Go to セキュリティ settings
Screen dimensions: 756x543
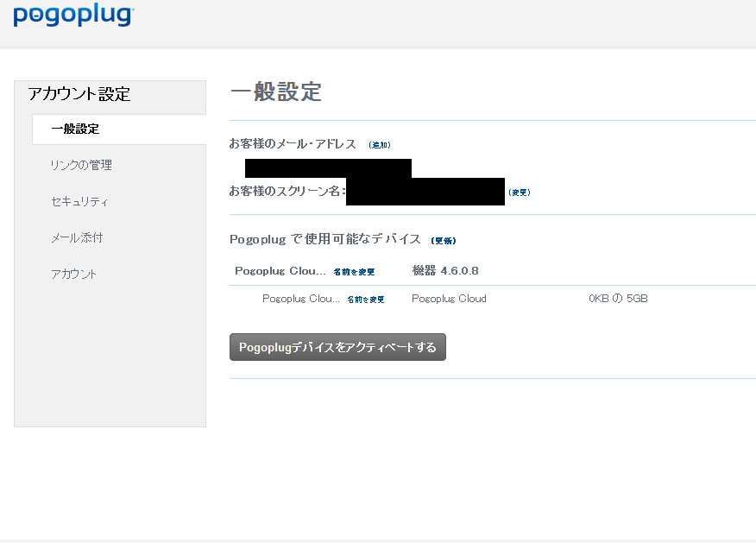pos(79,202)
